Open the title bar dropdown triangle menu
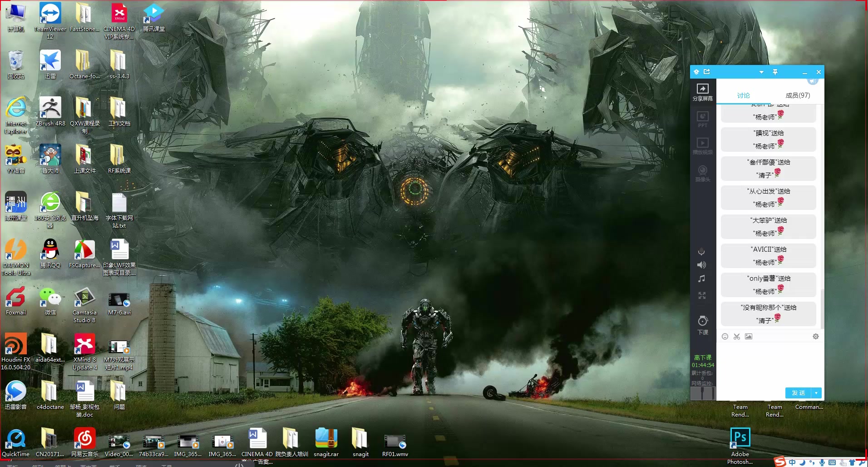Viewport: 868px width, 467px height. 761,72
